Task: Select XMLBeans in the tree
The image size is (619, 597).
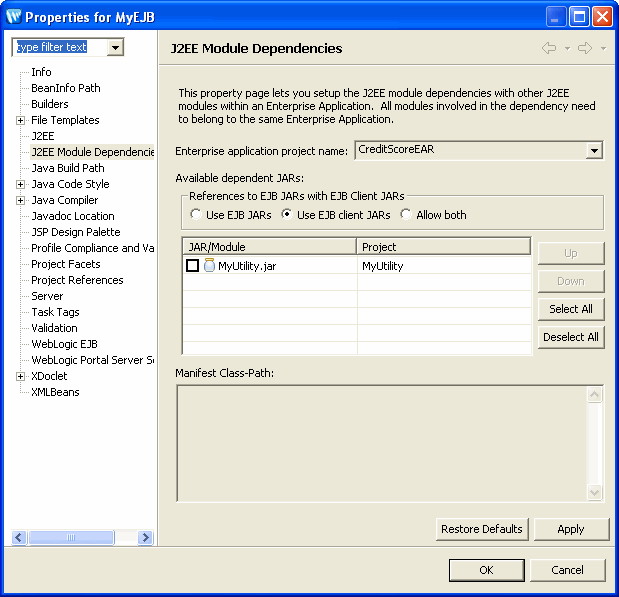Action: [x=55, y=392]
